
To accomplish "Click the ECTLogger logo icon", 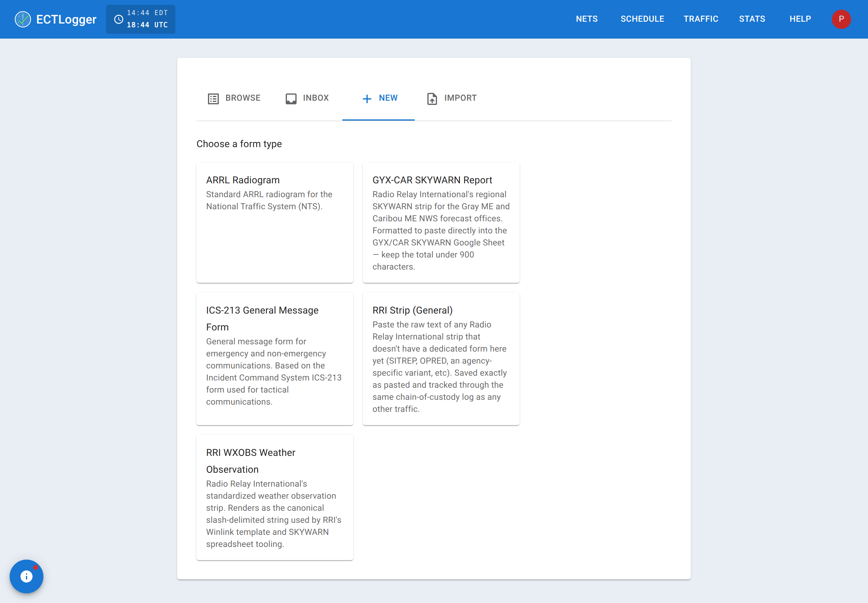I will coord(23,19).
